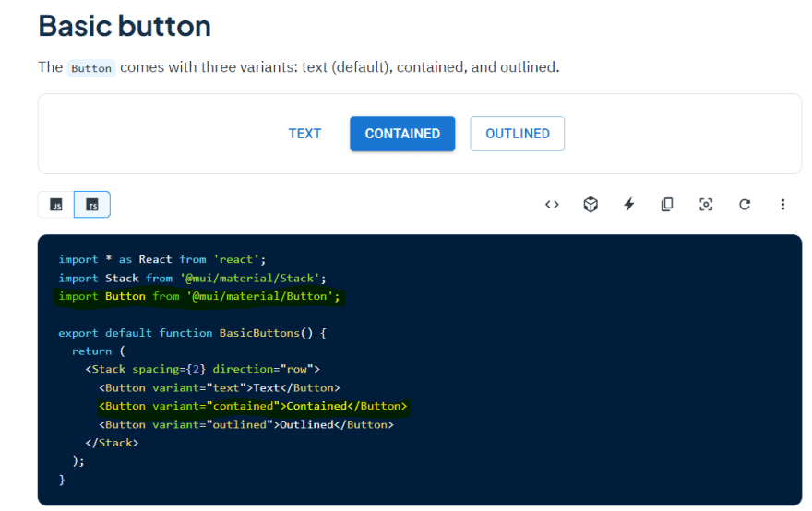
Task: Toggle the show source code icon
Action: tap(552, 205)
